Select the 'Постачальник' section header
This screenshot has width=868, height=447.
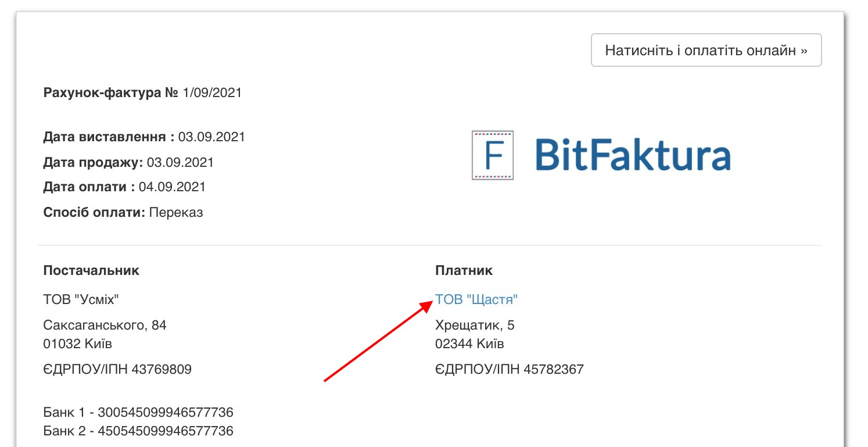tap(91, 270)
